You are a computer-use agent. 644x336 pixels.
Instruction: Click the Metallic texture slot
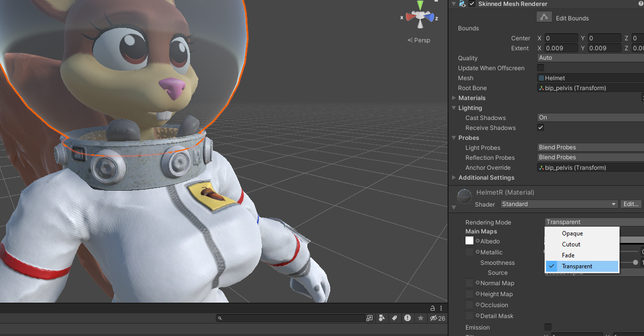click(x=469, y=252)
